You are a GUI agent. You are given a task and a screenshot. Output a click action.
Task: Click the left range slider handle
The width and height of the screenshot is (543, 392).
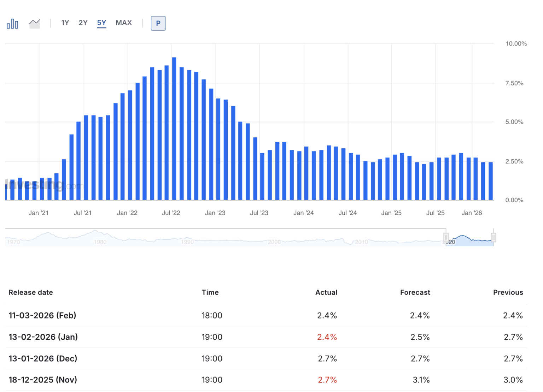[x=446, y=237]
